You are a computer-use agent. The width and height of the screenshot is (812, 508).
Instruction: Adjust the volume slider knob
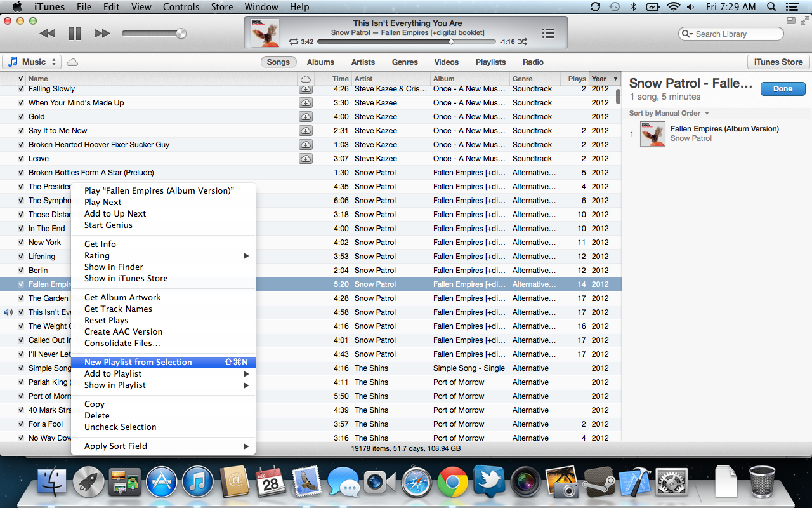click(181, 34)
